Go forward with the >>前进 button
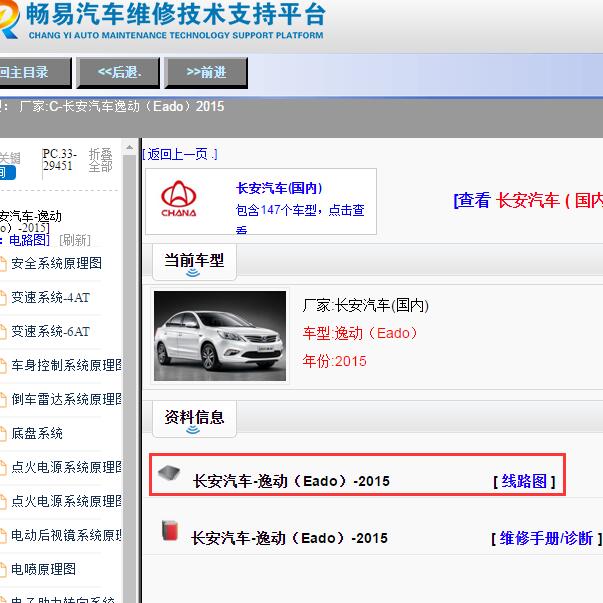 tap(206, 72)
